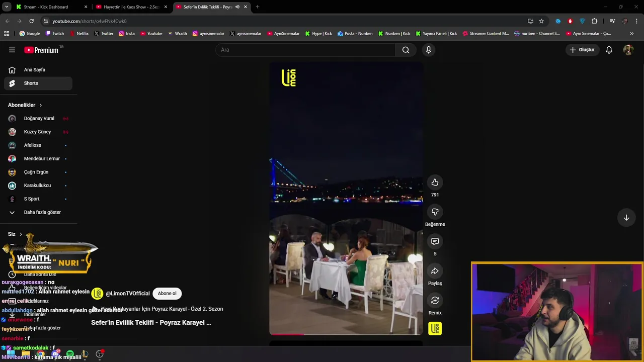The image size is (644, 362).
Task: Share the Short via Paylaş icon
Action: click(435, 271)
